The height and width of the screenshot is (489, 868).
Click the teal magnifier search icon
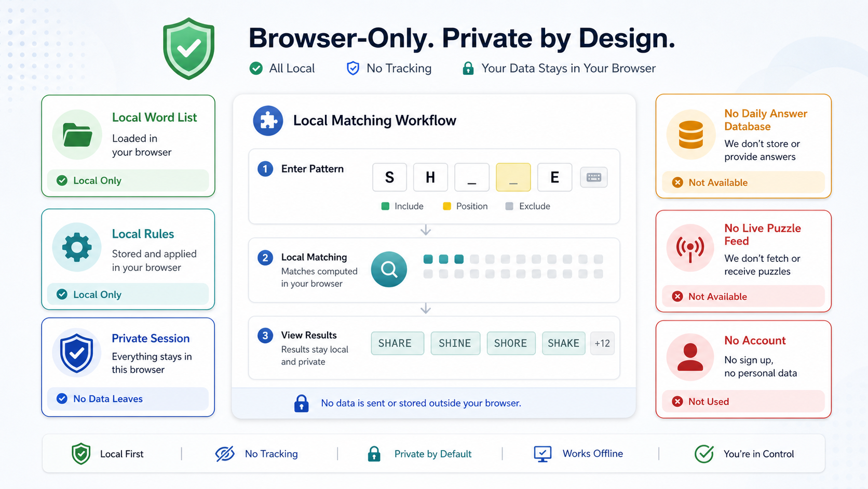click(389, 269)
